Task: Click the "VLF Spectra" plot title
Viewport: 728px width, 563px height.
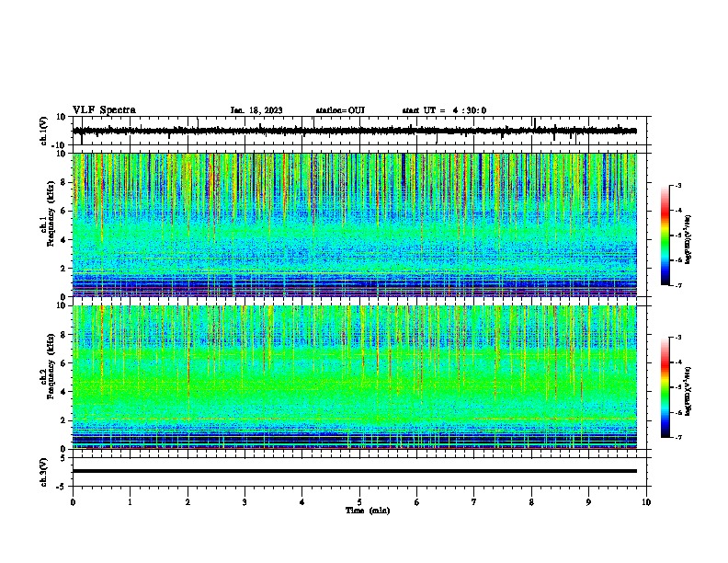Action: pyautogui.click(x=104, y=110)
